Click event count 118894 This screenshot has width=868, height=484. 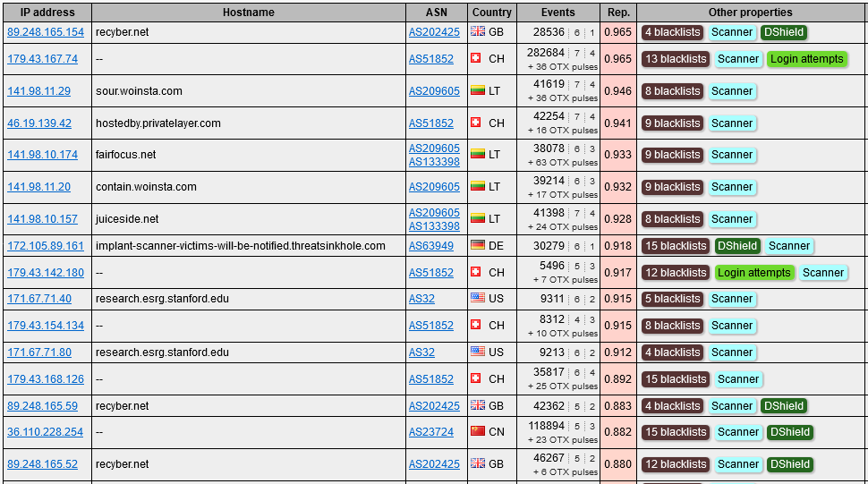pos(546,425)
